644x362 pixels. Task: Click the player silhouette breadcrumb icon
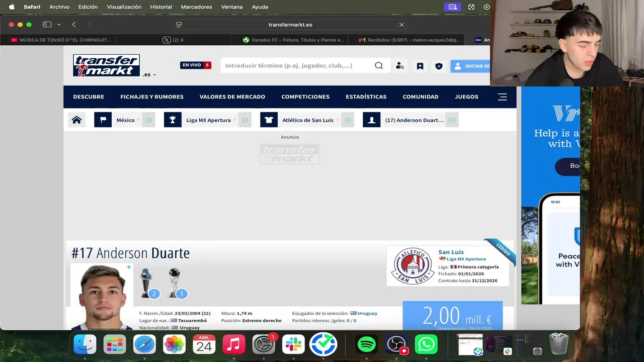click(371, 120)
